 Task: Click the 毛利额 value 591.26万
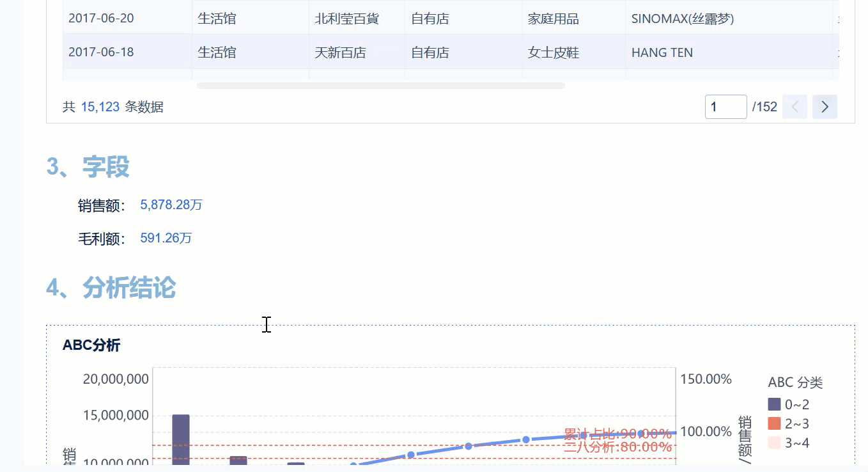[166, 238]
